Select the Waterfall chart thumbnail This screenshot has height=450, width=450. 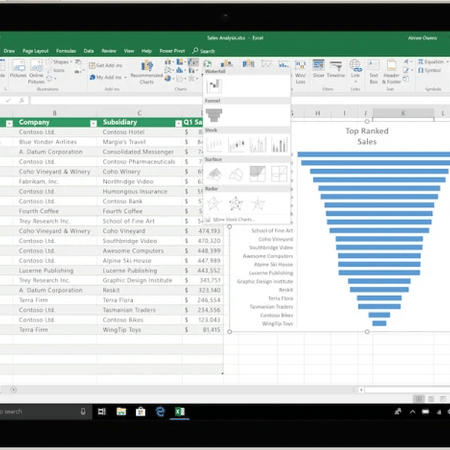[214, 86]
